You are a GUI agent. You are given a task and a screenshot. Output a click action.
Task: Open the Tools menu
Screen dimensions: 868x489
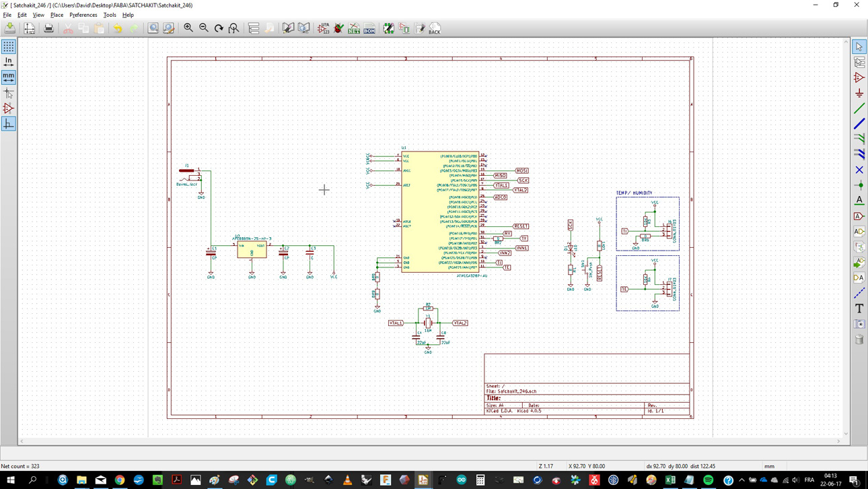point(110,15)
